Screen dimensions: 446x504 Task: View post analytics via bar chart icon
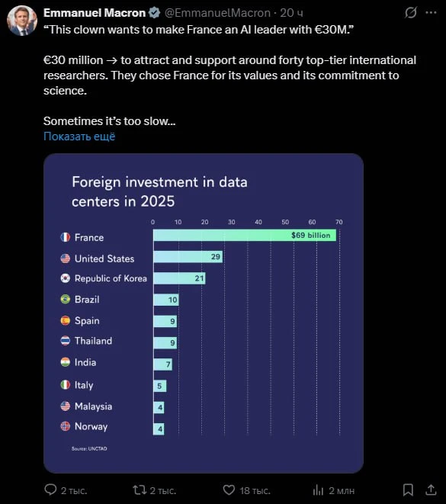(x=318, y=490)
